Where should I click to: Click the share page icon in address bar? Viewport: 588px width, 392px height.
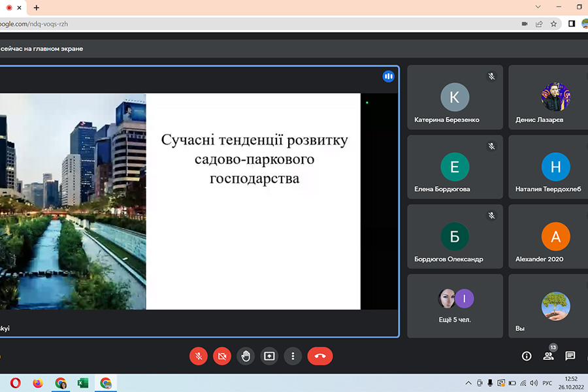[539, 24]
